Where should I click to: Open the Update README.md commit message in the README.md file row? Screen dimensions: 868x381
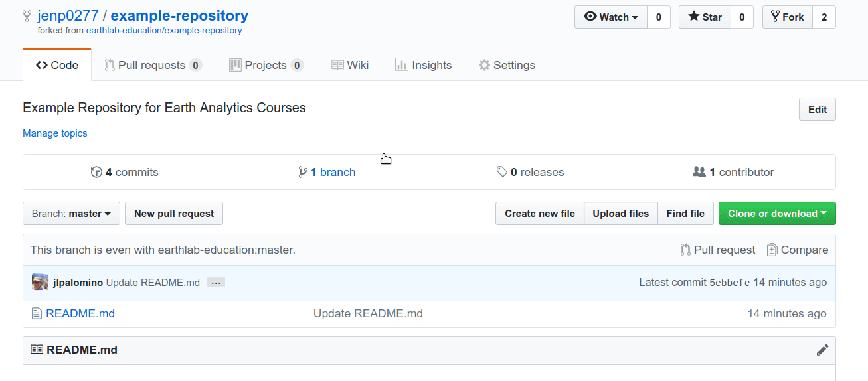pos(368,313)
